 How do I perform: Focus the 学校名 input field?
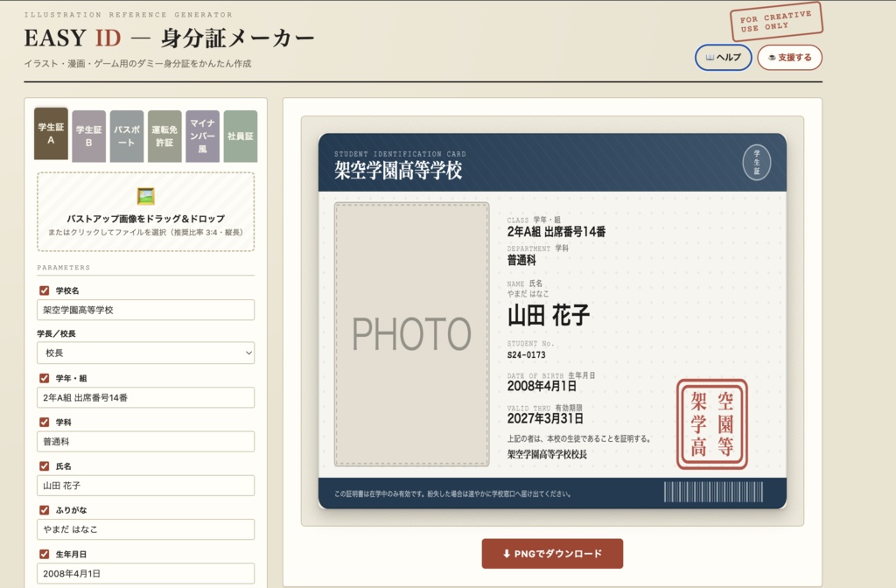(x=146, y=310)
